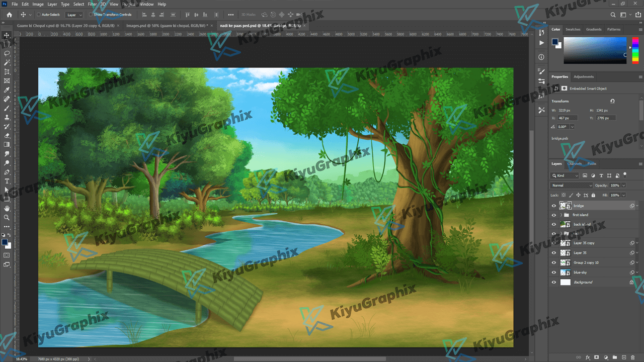Select the Eraser tool
644x362 pixels.
pyautogui.click(x=7, y=136)
